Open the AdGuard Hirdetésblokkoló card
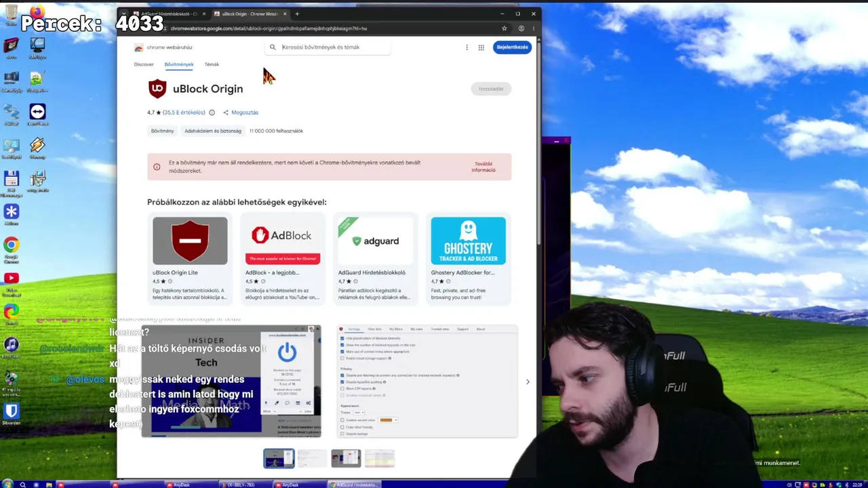Image resolution: width=868 pixels, height=488 pixels. click(x=376, y=258)
